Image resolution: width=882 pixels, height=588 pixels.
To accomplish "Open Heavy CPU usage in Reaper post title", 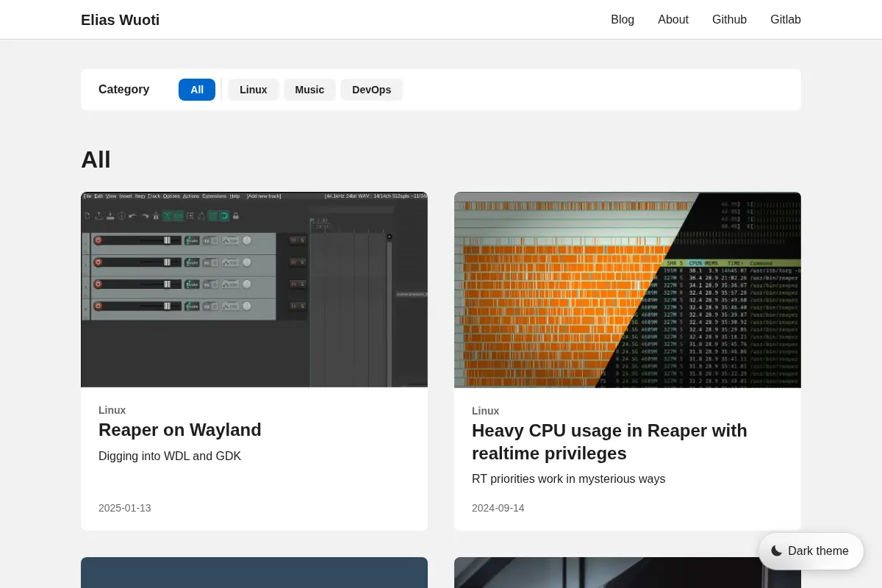I will tap(609, 442).
